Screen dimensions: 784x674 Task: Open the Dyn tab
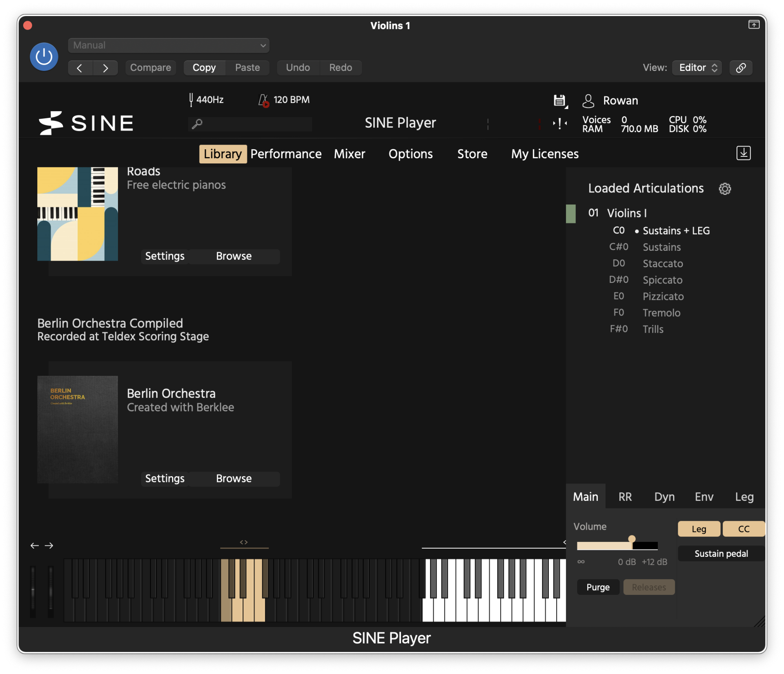click(x=664, y=497)
